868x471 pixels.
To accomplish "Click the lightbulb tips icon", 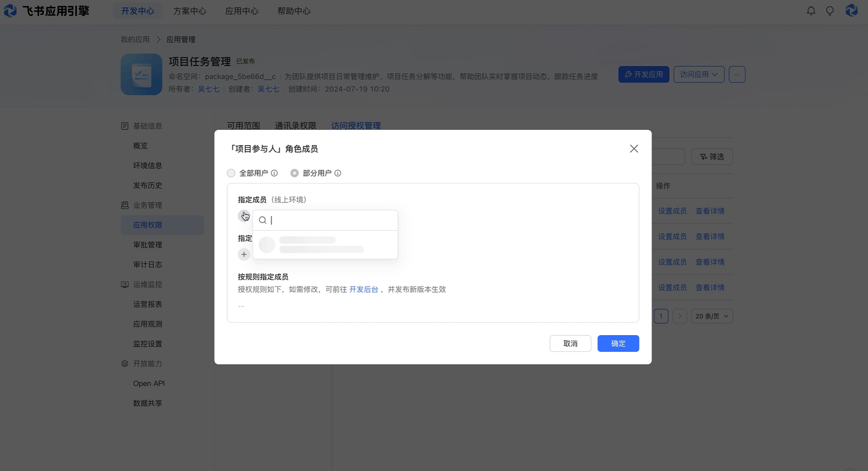I will pos(830,11).
